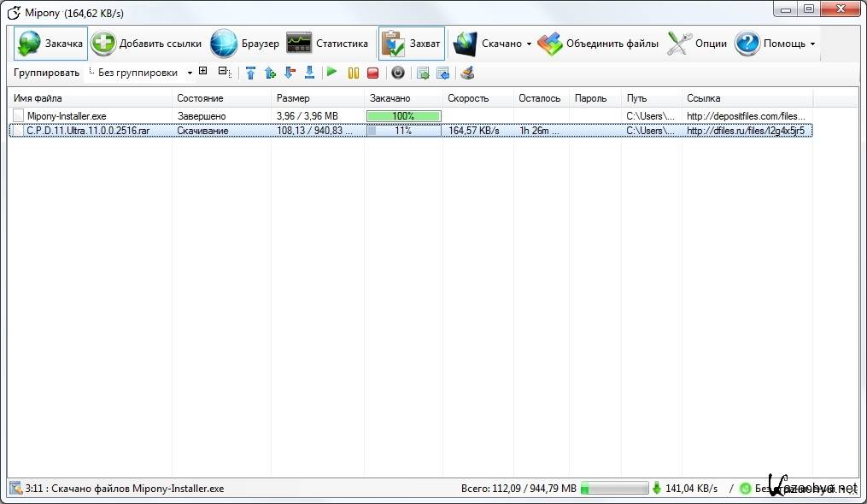
Task: Click the red stop downloads icon
Action: coord(372,73)
